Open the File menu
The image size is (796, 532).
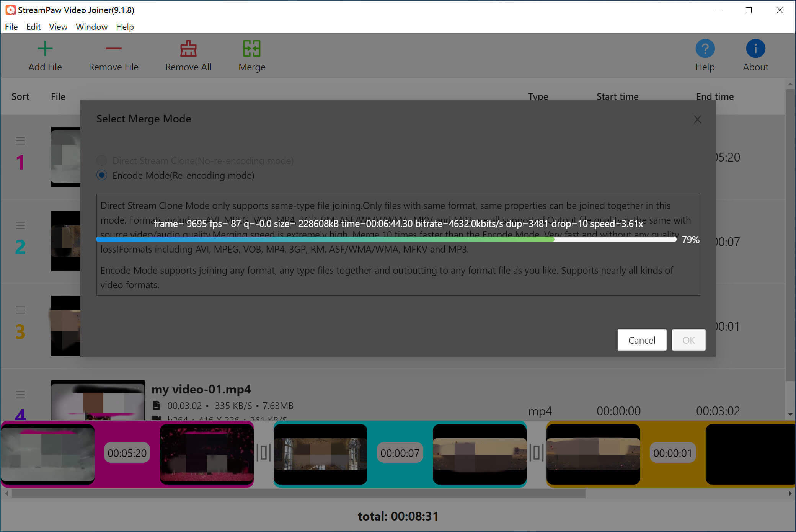click(x=11, y=27)
